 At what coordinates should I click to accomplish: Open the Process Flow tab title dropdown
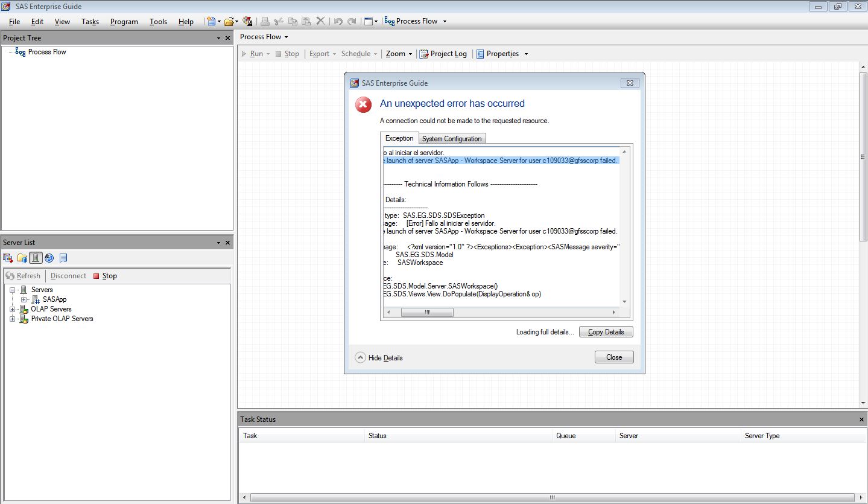coord(286,37)
